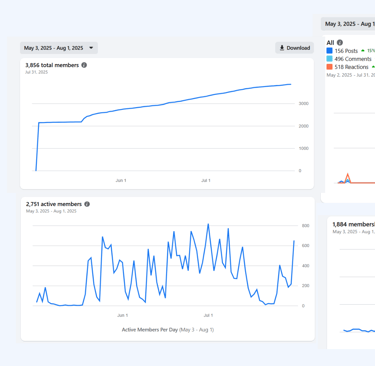375x366 pixels.
Task: Click the orange reactions spike in the All chart
Action: pyautogui.click(x=348, y=174)
